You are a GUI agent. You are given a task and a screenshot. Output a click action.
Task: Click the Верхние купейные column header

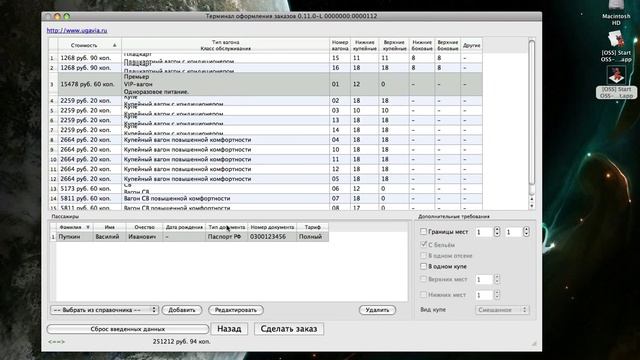click(x=394, y=45)
